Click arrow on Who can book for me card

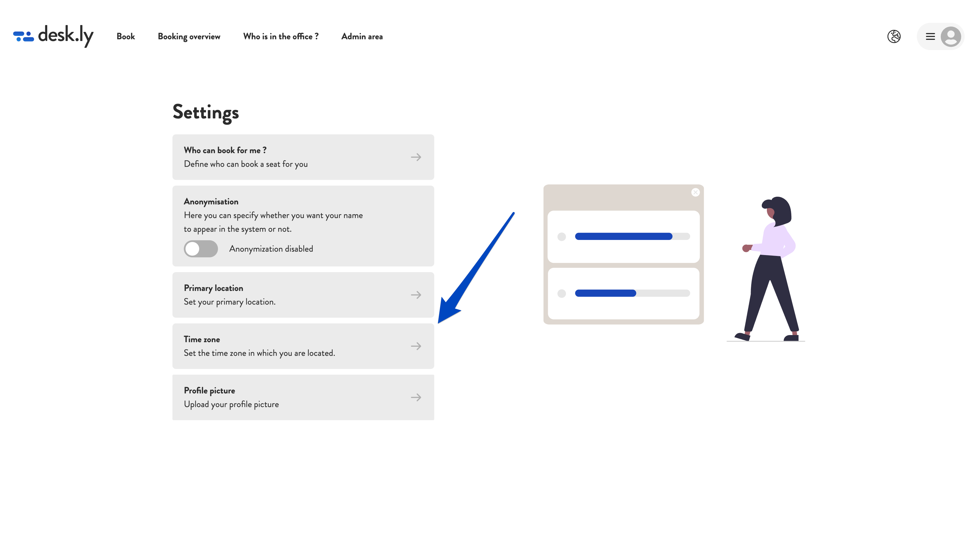416,157
